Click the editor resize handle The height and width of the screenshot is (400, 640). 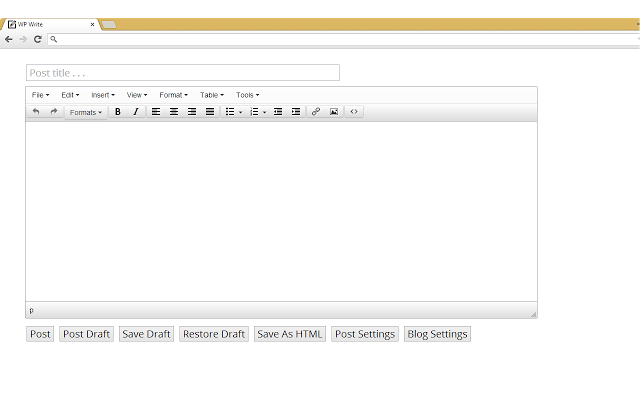(x=533, y=314)
